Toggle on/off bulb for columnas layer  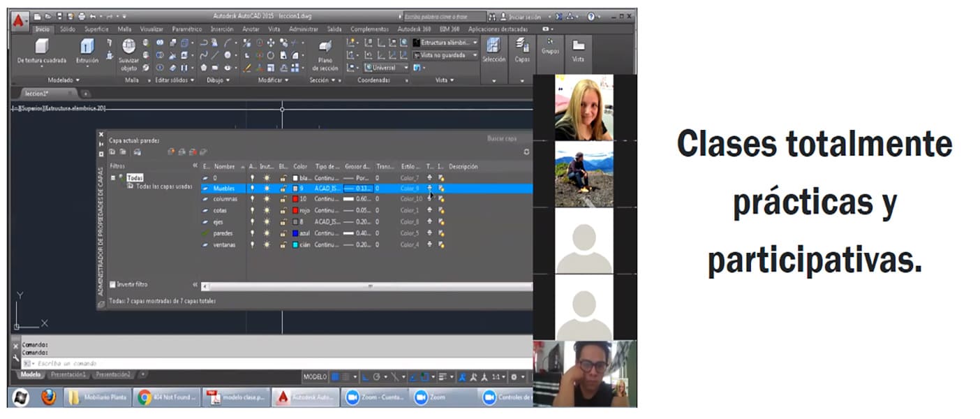[x=253, y=199]
